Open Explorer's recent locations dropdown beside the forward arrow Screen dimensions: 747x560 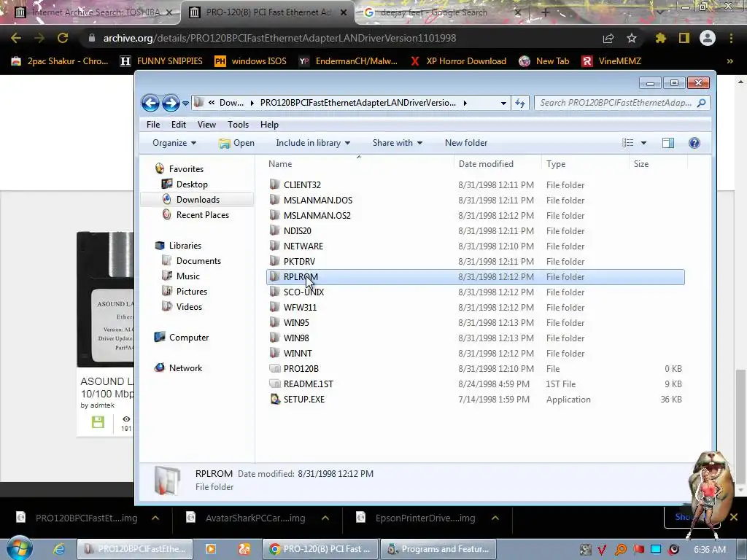point(185,104)
